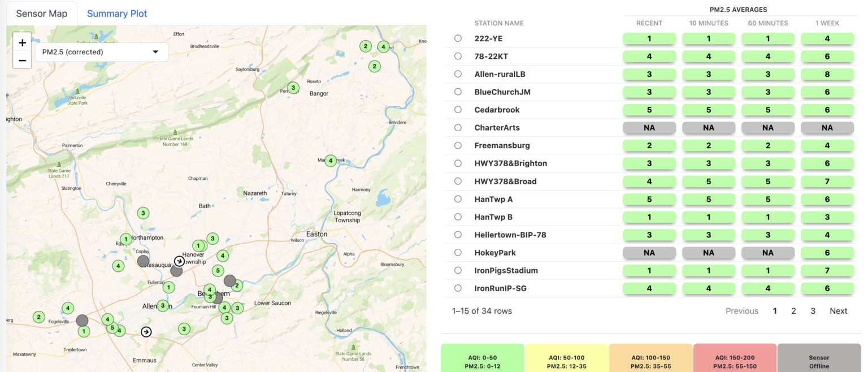Click sensor marker 1 above Trexlertown
868x372 pixels.
84,331
